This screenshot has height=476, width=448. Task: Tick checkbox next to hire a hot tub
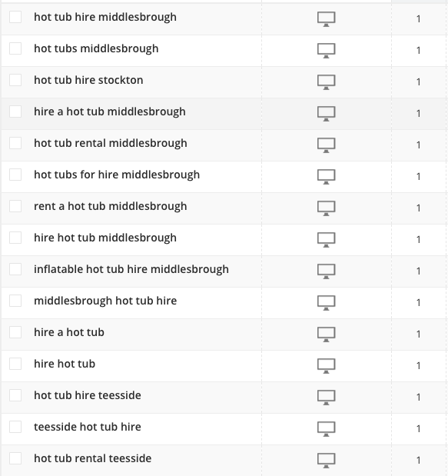(x=15, y=332)
